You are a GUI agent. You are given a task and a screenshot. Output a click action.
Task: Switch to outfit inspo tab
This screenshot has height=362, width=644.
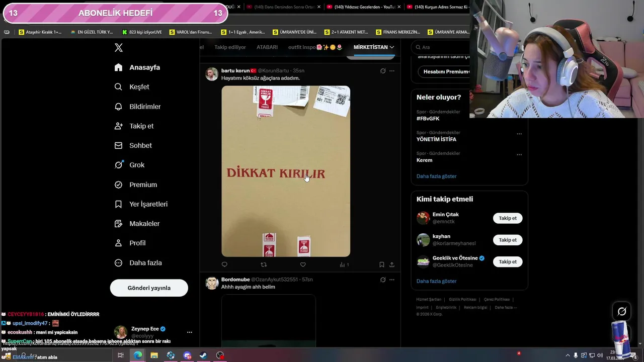point(315,47)
